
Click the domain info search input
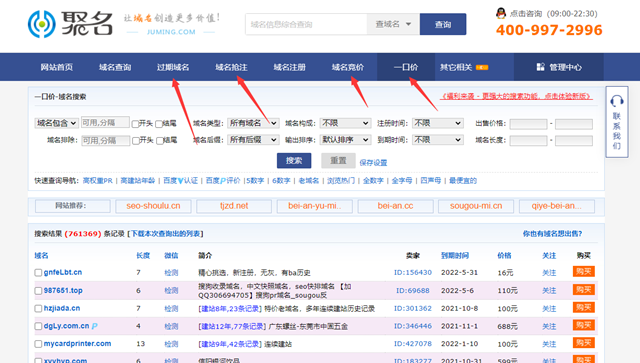(x=306, y=24)
